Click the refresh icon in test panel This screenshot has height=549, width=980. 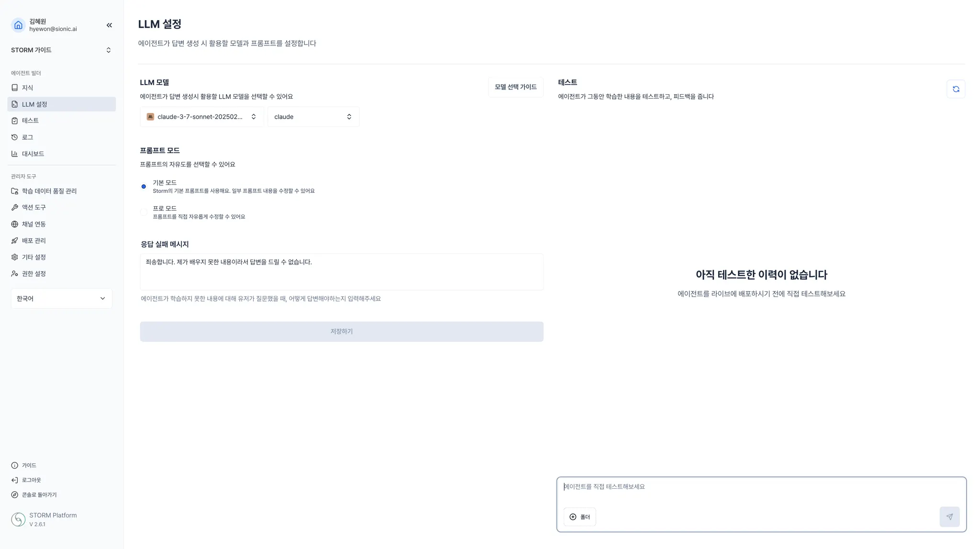(956, 89)
